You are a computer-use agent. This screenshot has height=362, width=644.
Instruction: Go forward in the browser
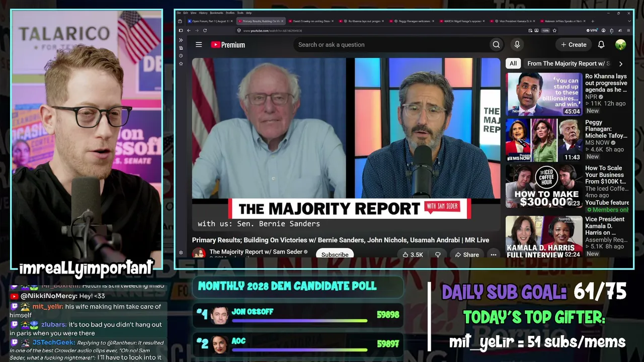(x=197, y=31)
